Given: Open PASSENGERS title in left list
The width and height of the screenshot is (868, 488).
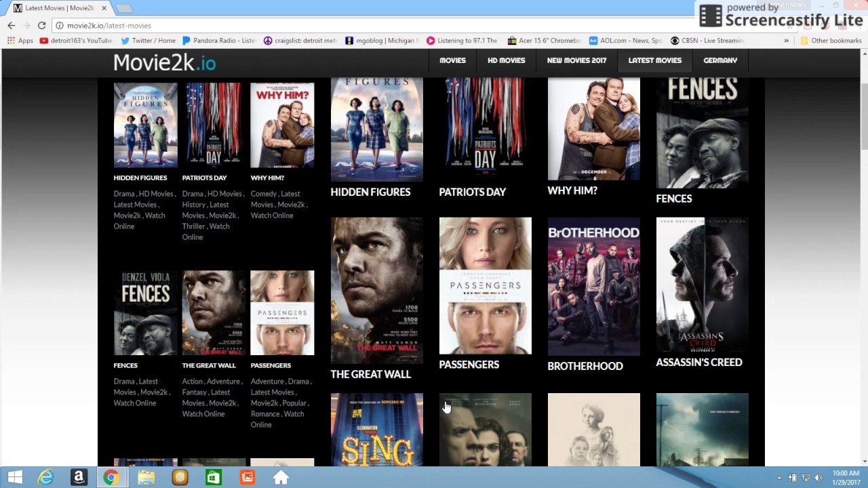Looking at the screenshot, I should pos(271,366).
